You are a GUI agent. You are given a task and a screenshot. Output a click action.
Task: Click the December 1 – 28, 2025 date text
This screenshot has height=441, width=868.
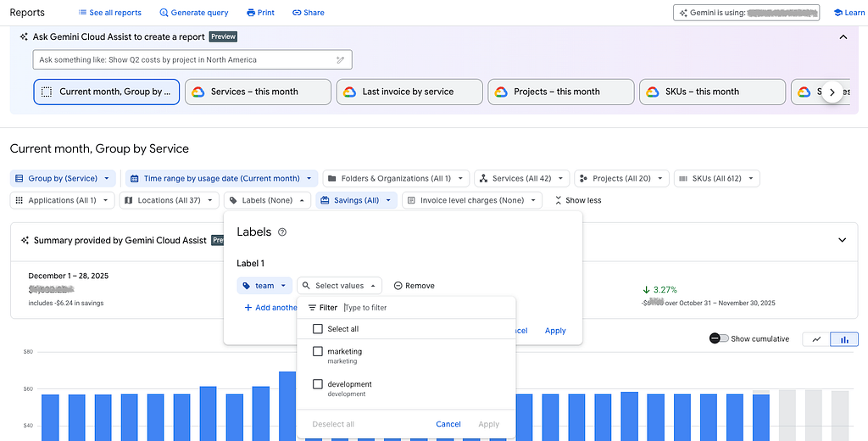tap(69, 276)
